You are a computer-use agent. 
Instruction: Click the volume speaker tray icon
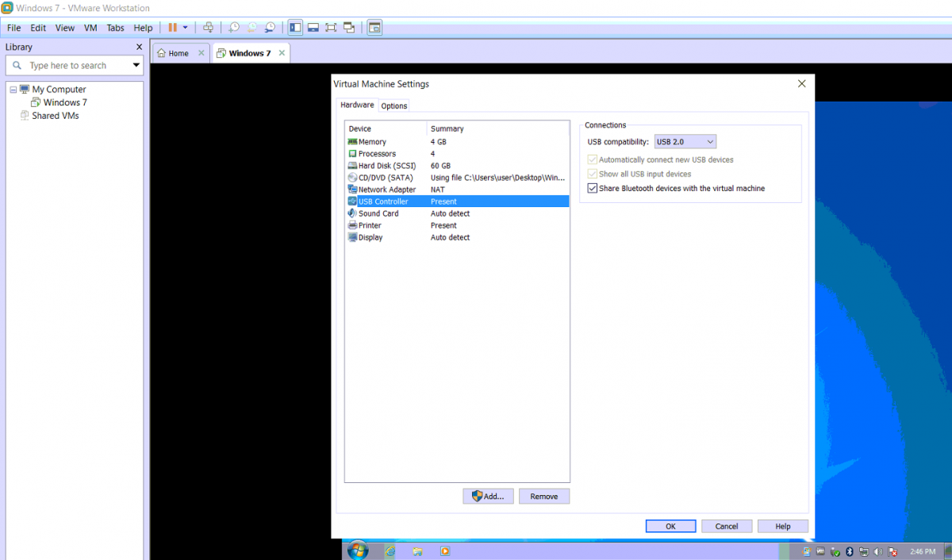pyautogui.click(x=877, y=551)
